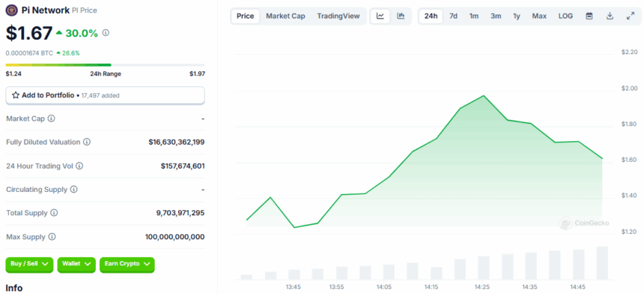Click the chart peak near 14:25
Screen dimensions: 644x294
pyautogui.click(x=484, y=96)
